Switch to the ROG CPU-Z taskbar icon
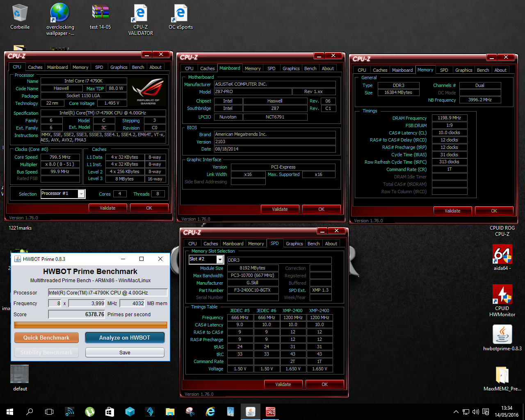The width and height of the screenshot is (525, 420). click(270, 411)
